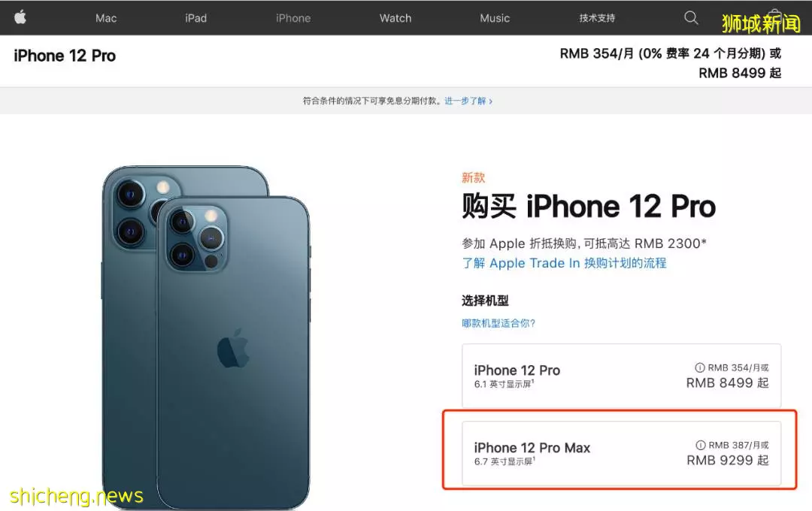Open 技术支持 support menu item
This screenshot has height=511, width=812.
(x=597, y=18)
